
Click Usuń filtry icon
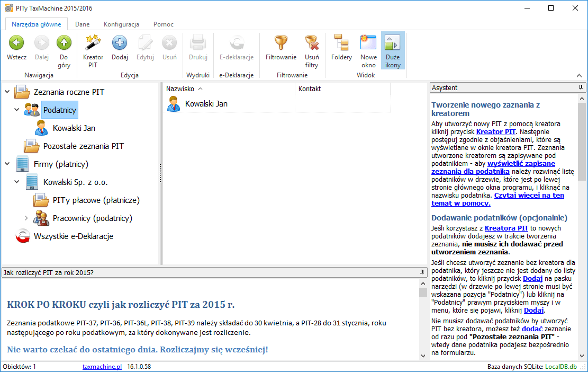tap(312, 43)
